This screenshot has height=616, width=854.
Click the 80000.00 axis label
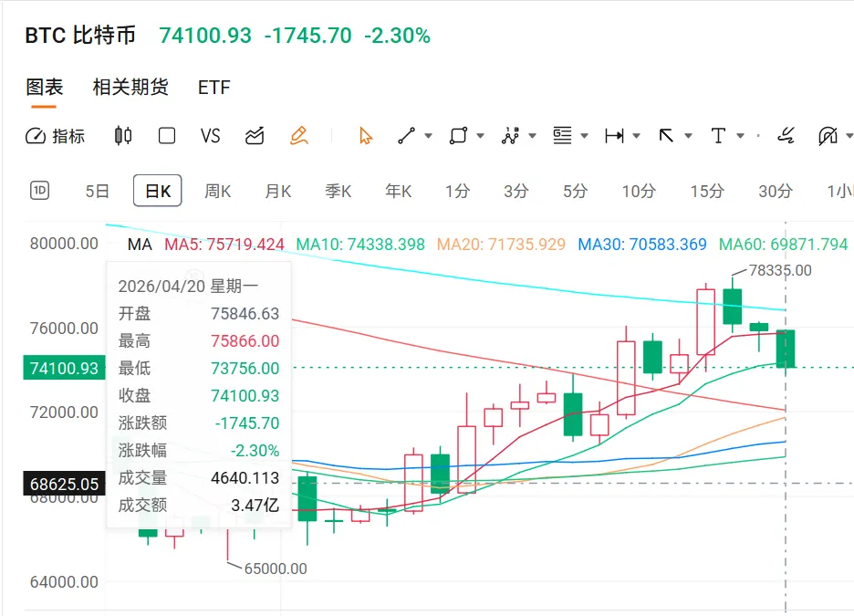(x=64, y=244)
